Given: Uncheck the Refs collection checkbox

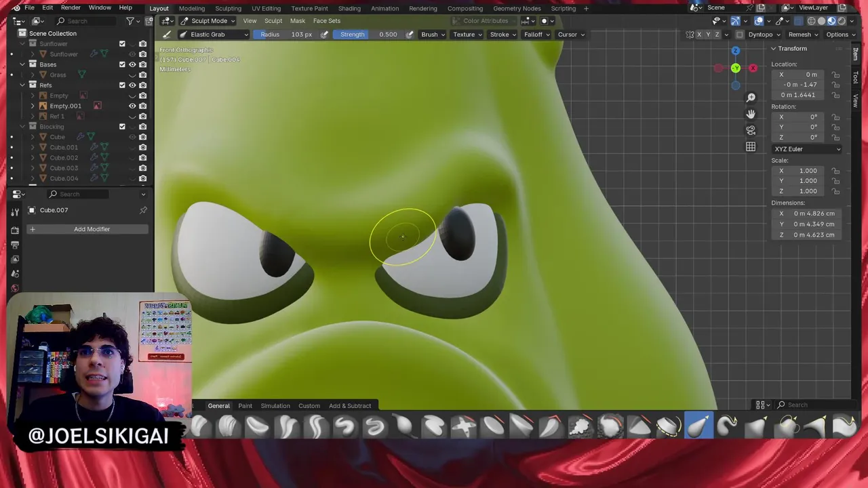Looking at the screenshot, I should tap(122, 85).
